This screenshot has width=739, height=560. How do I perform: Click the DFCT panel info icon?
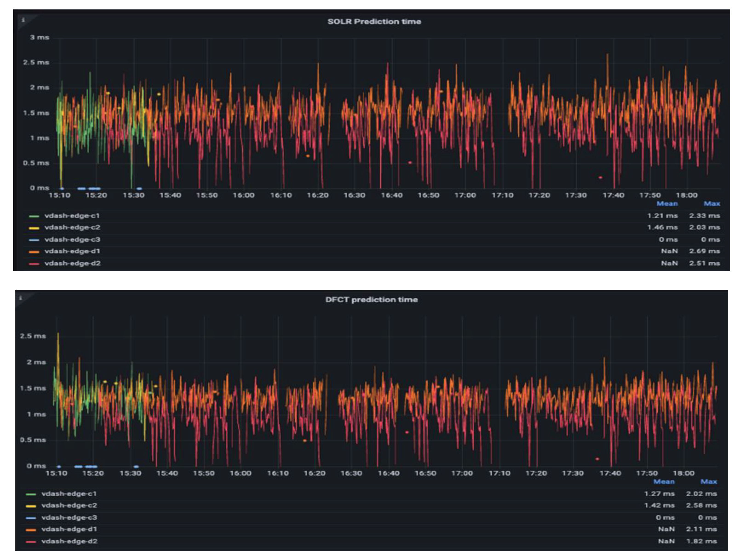click(21, 298)
